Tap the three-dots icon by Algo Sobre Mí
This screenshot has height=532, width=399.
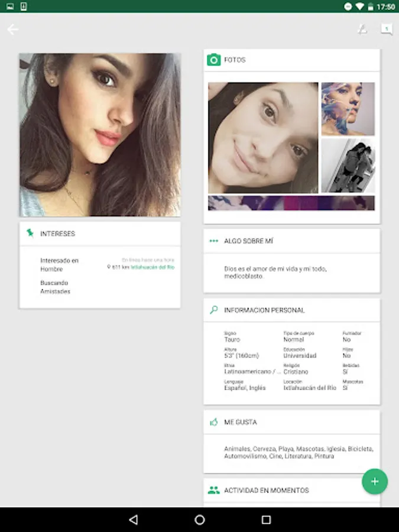click(x=214, y=241)
